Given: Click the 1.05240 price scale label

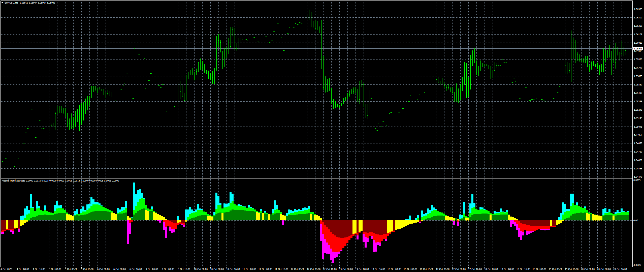Looking at the screenshot, I should coord(638,110).
